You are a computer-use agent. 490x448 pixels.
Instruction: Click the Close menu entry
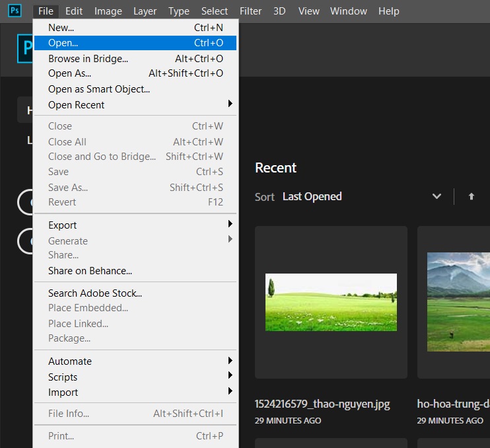click(135, 126)
